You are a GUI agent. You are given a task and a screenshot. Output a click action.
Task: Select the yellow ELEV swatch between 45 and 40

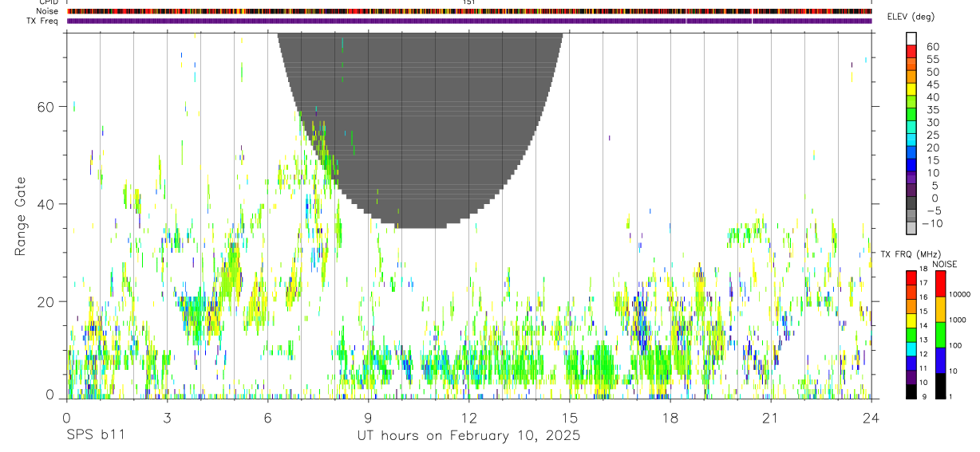coord(911,89)
